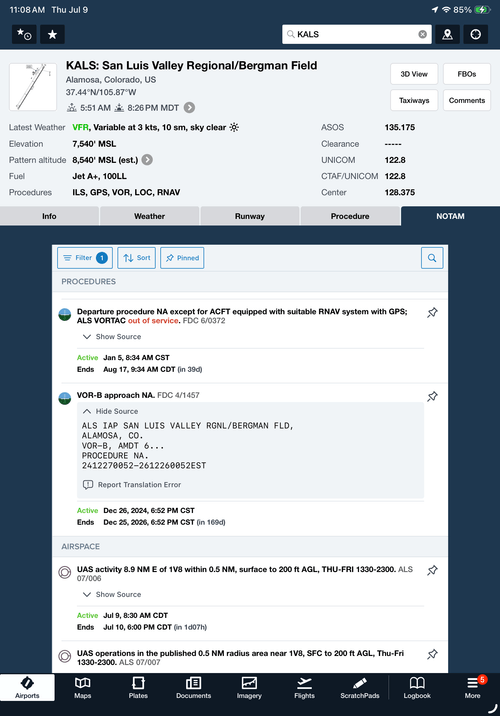500x716 pixels.
Task: Toggle the Pinned NOTAMs filter
Action: pos(182,258)
